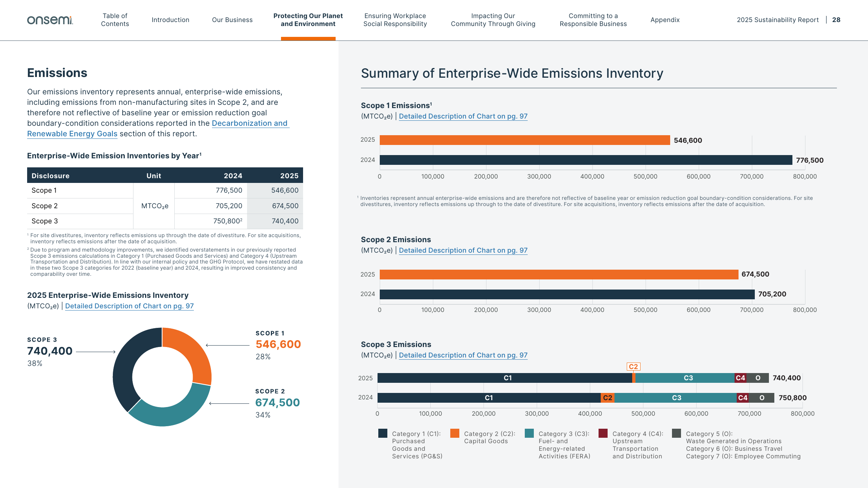868x488 pixels.
Task: Click the Category 4 (C4) red legend swatch
Action: (x=603, y=433)
